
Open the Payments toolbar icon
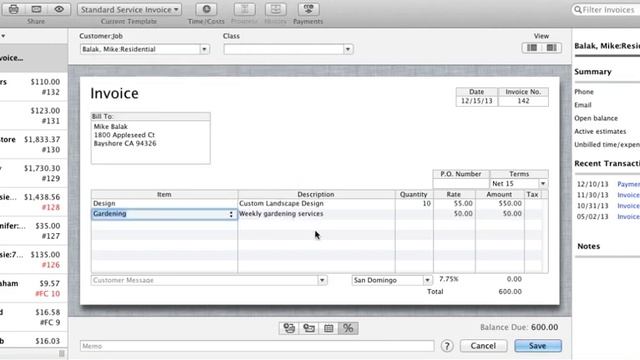pos(309,9)
